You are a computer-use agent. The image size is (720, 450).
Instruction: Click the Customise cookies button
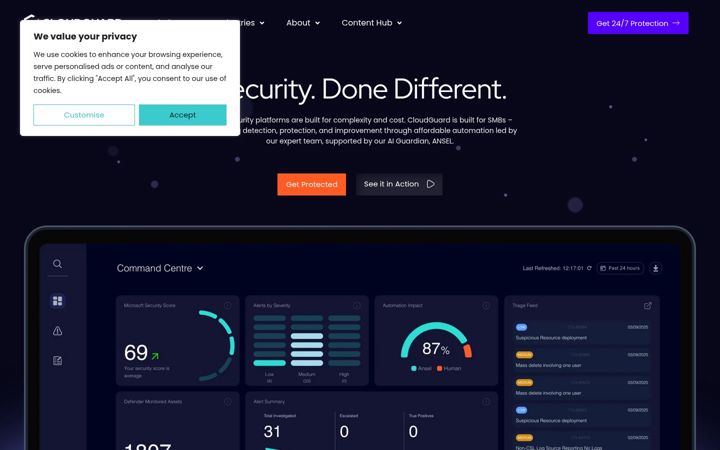(x=84, y=115)
